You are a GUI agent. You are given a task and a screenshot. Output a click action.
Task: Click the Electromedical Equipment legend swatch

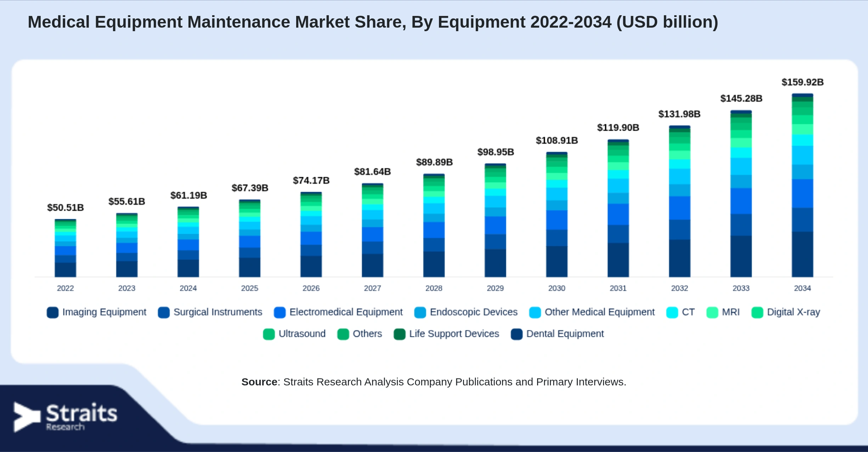click(280, 312)
